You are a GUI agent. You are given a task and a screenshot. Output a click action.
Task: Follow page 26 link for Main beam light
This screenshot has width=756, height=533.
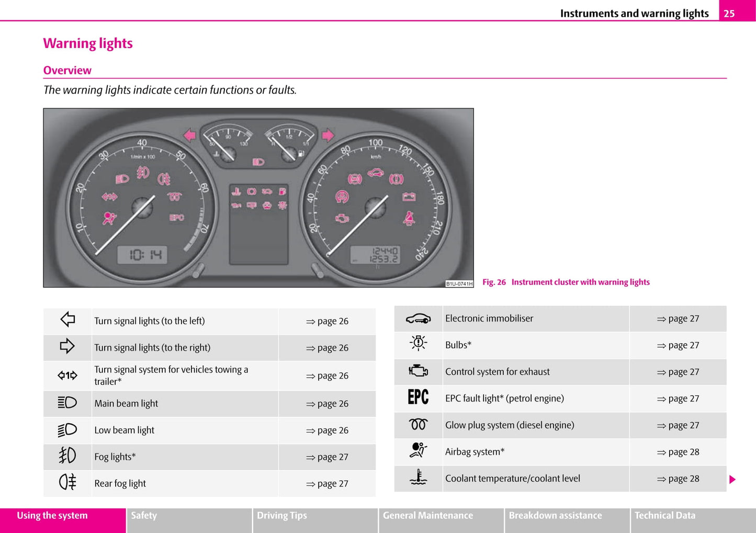tap(327, 404)
